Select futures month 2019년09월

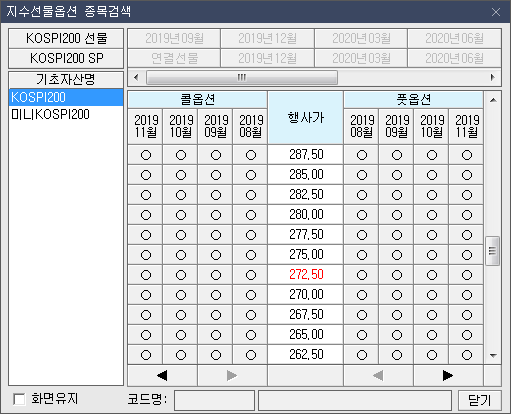(x=174, y=38)
